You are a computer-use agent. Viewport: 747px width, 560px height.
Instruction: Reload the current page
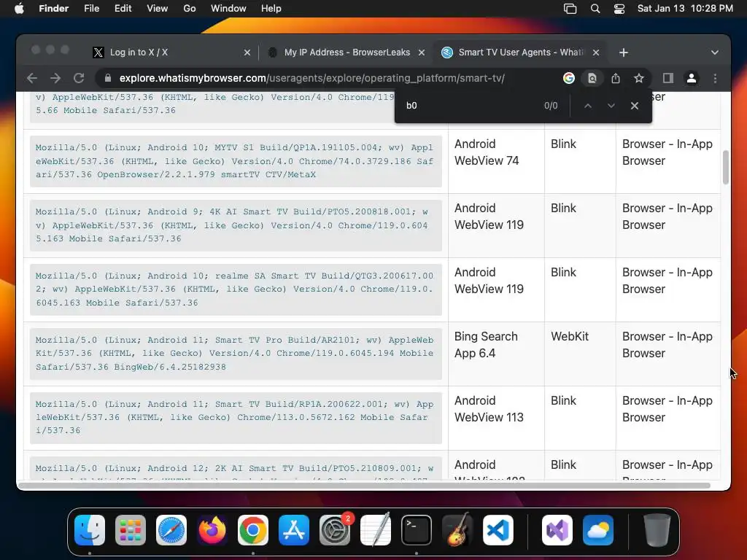point(79,78)
